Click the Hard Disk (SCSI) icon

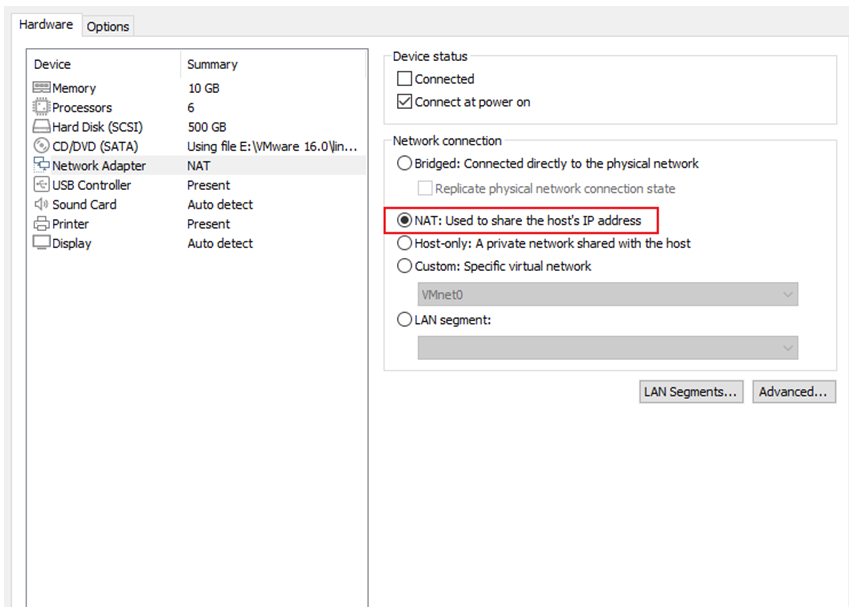[x=41, y=126]
